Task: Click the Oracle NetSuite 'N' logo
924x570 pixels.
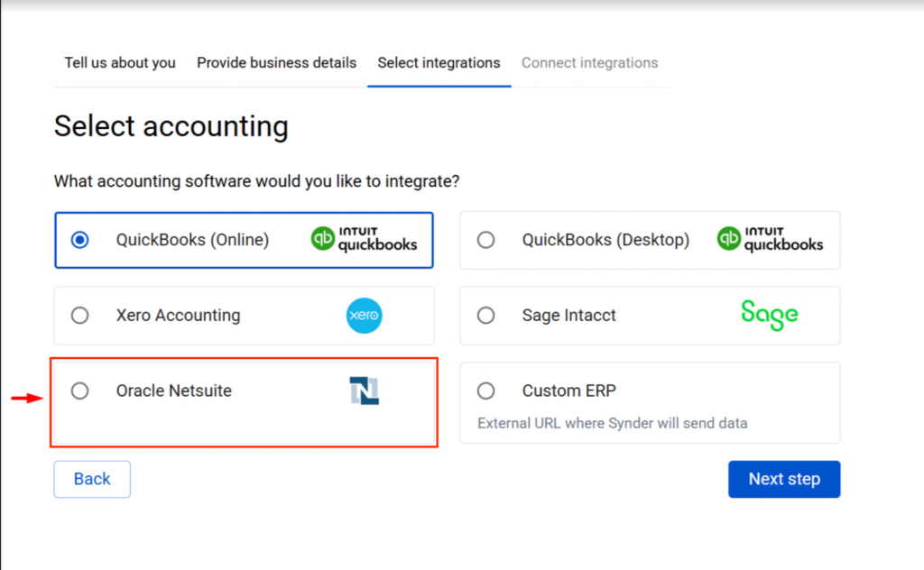Action: tap(364, 391)
